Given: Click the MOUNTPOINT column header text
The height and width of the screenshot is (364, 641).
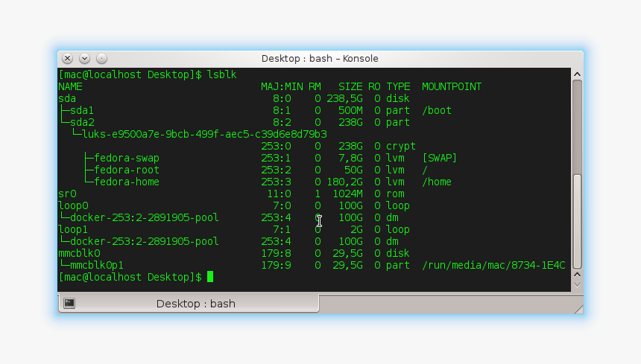Looking at the screenshot, I should (451, 86).
